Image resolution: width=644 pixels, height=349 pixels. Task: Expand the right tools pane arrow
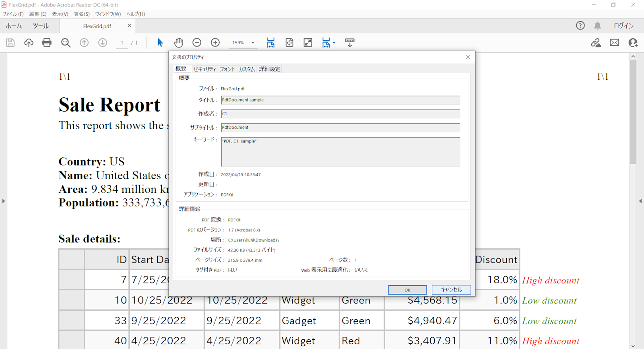(x=640, y=201)
